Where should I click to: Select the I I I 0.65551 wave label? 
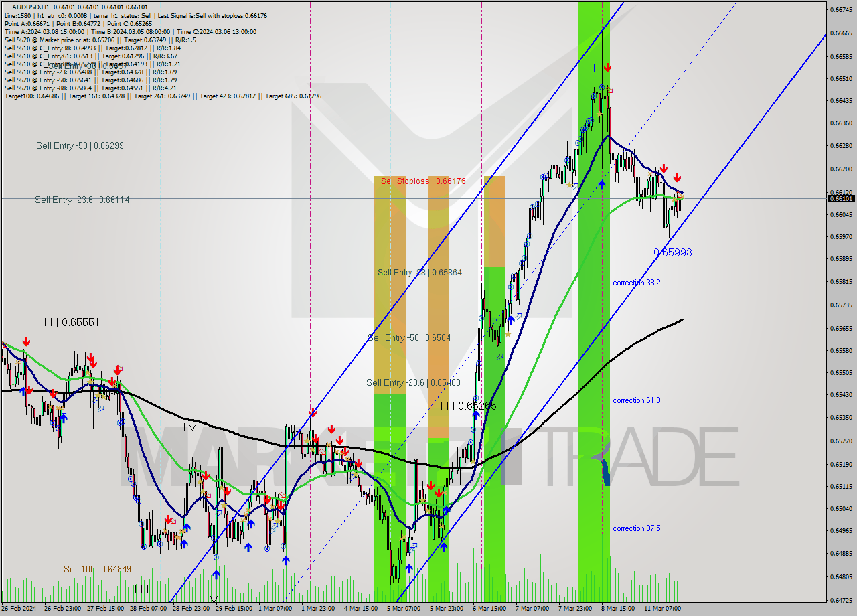71,322
